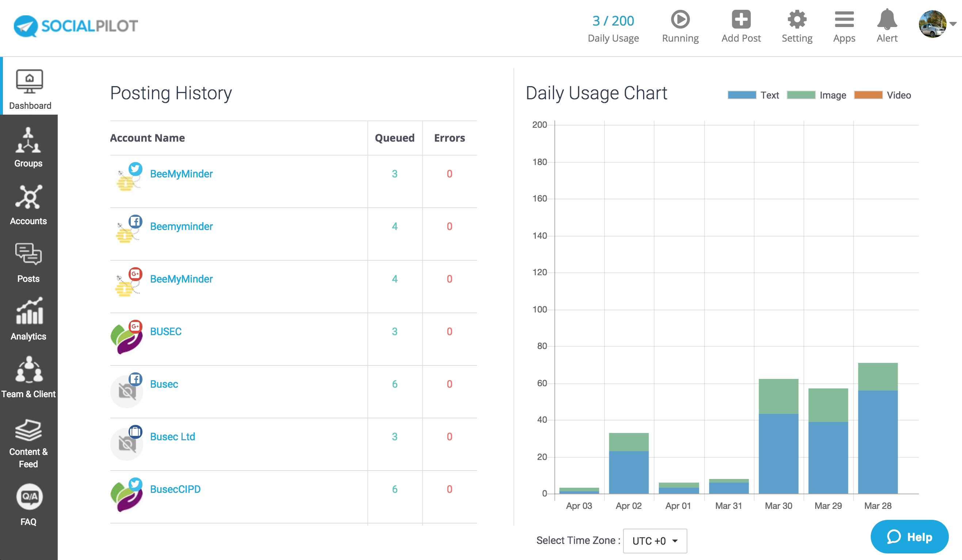Open the Setting gear icon
Image resolution: width=962 pixels, height=560 pixels.
click(797, 20)
